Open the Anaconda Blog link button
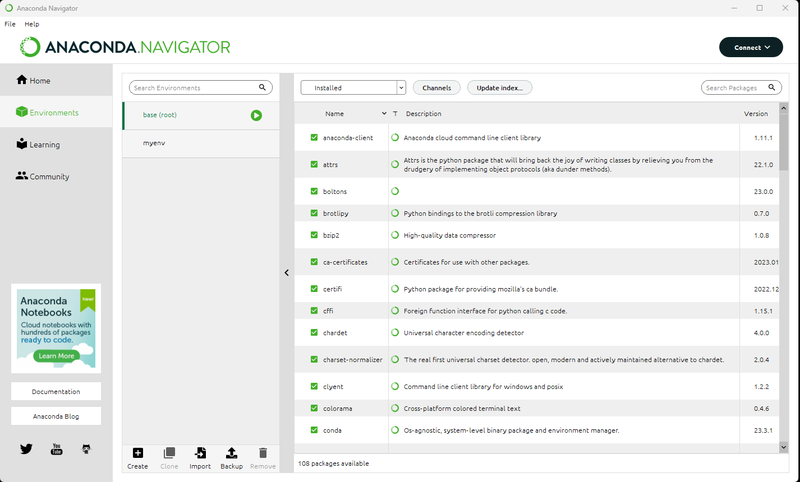The height and width of the screenshot is (482, 800). (56, 416)
